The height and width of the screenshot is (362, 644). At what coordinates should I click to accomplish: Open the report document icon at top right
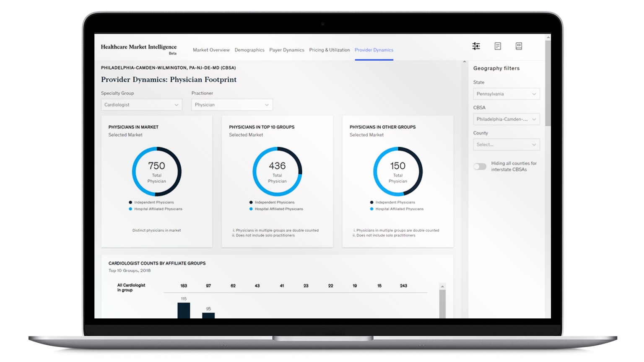[498, 46]
